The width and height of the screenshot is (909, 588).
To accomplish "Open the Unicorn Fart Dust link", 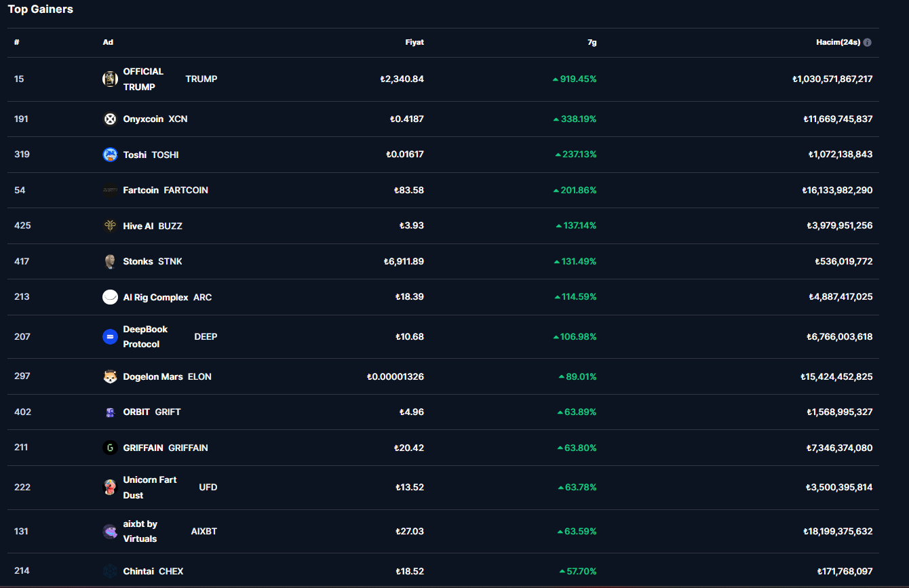I will [x=149, y=488].
